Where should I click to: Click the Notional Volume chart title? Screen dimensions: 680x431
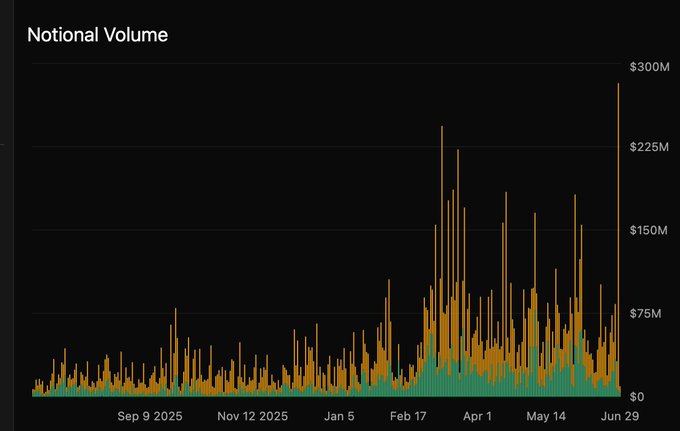click(98, 35)
